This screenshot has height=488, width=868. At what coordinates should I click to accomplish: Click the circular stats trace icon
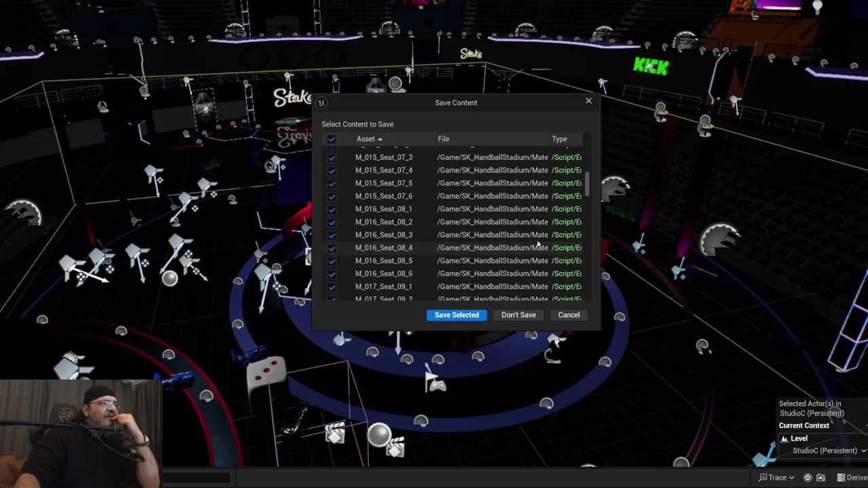pos(807,478)
